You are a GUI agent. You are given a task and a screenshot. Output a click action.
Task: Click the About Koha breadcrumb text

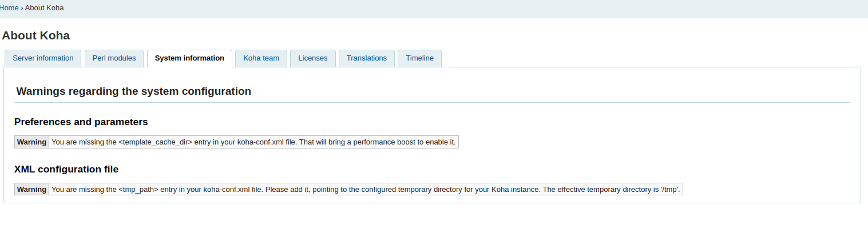click(x=44, y=8)
